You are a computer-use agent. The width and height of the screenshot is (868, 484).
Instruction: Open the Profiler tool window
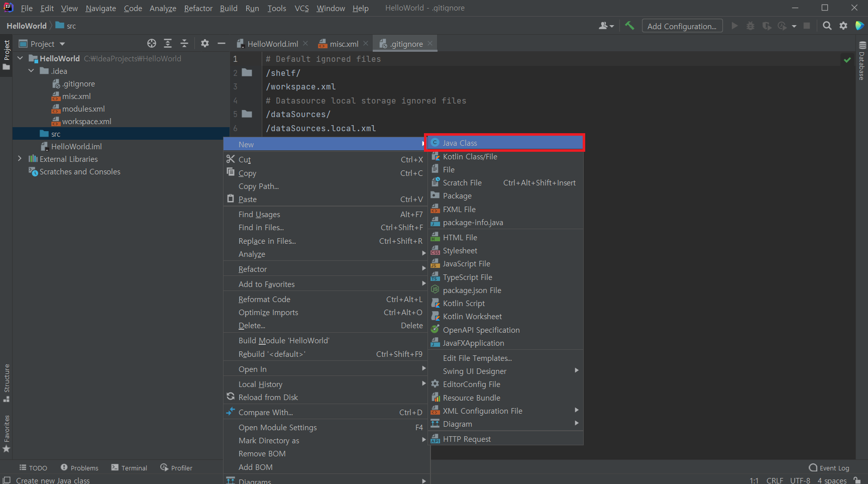click(x=176, y=468)
